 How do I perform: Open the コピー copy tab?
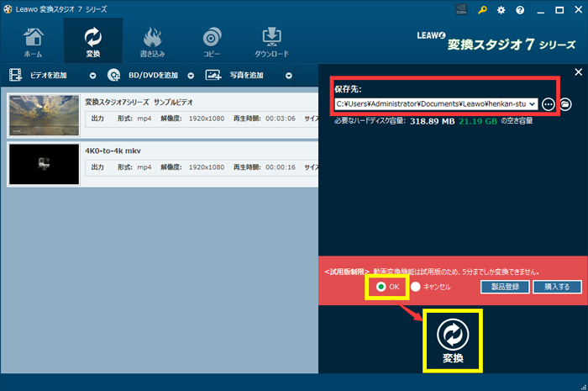212,42
